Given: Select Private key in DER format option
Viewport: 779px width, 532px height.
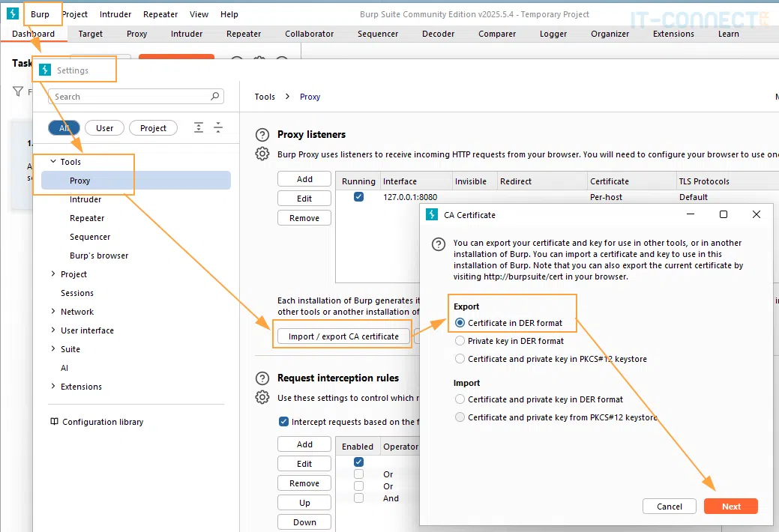Looking at the screenshot, I should click(460, 341).
